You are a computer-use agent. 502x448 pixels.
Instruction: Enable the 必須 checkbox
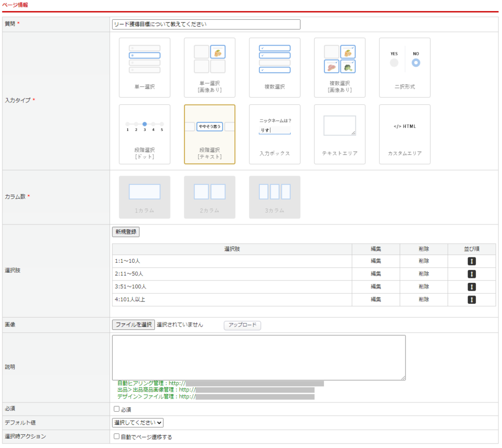click(x=117, y=409)
